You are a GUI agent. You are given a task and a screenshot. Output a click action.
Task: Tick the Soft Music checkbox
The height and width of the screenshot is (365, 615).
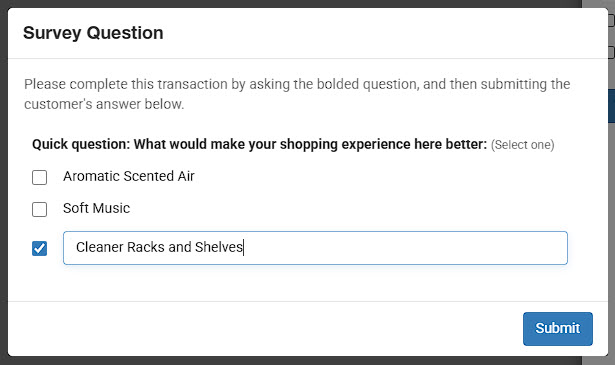pyautogui.click(x=39, y=209)
